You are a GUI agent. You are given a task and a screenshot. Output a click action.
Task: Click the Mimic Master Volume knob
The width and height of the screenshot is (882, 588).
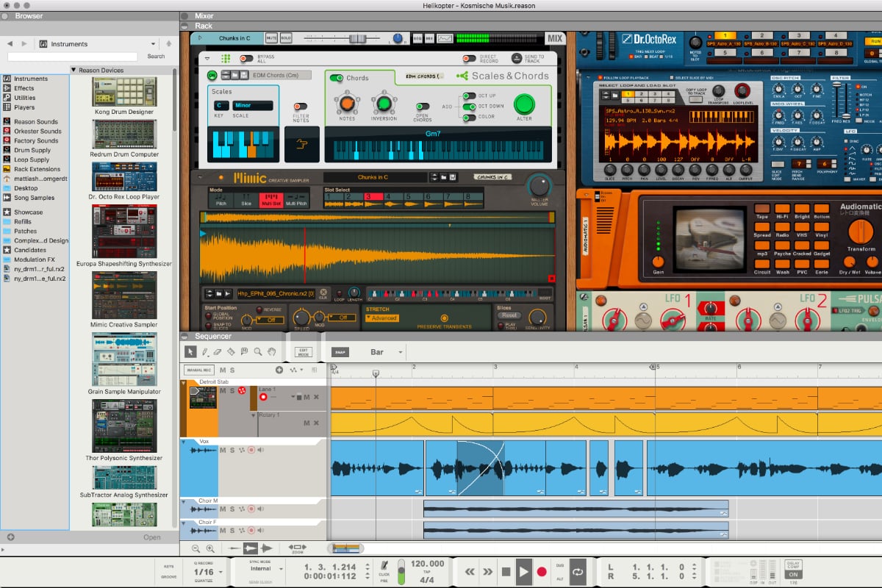[539, 185]
